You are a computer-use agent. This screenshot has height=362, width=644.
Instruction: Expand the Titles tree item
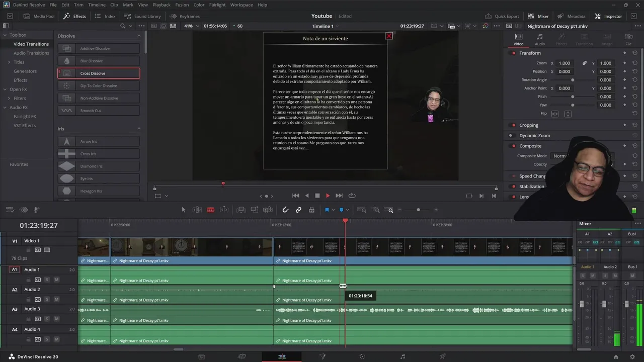[x=9, y=62]
